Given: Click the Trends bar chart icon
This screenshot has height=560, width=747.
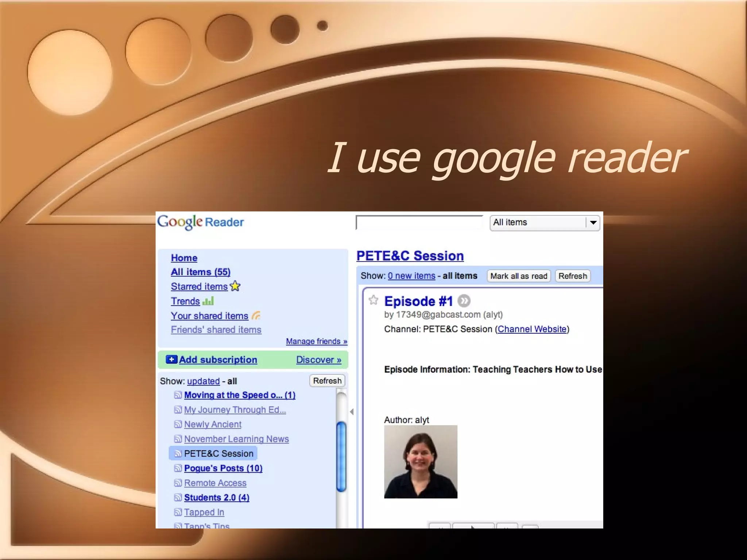Looking at the screenshot, I should click(x=208, y=301).
